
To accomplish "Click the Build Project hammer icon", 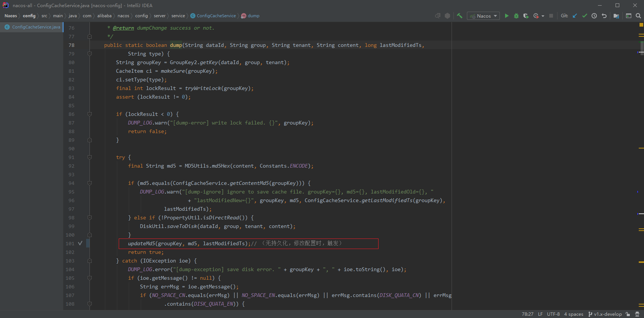I will click(459, 16).
